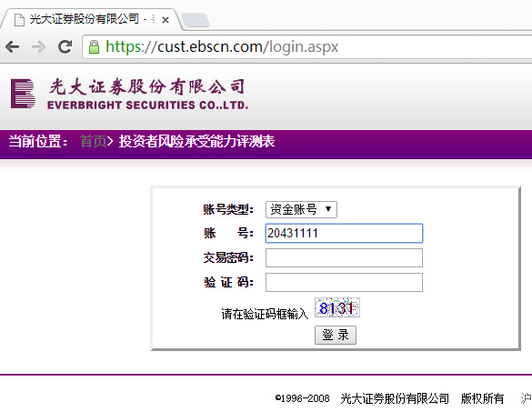Click the 交易密码 password field
The height and width of the screenshot is (412, 532).
pyautogui.click(x=344, y=258)
